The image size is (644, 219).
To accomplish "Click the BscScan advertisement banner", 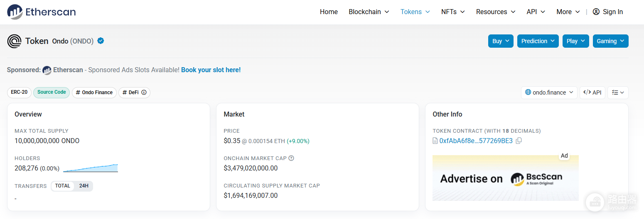I will [506, 178].
